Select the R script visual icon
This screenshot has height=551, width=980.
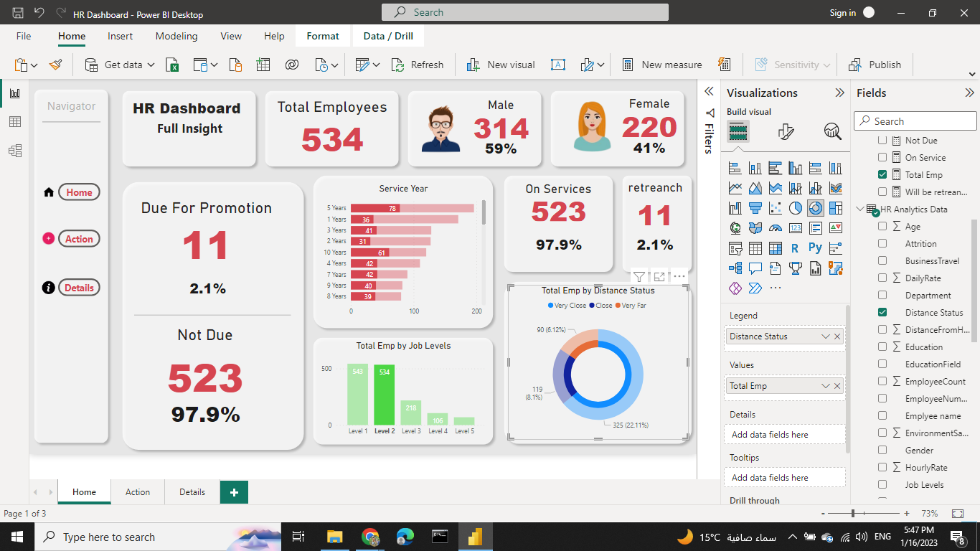click(795, 248)
